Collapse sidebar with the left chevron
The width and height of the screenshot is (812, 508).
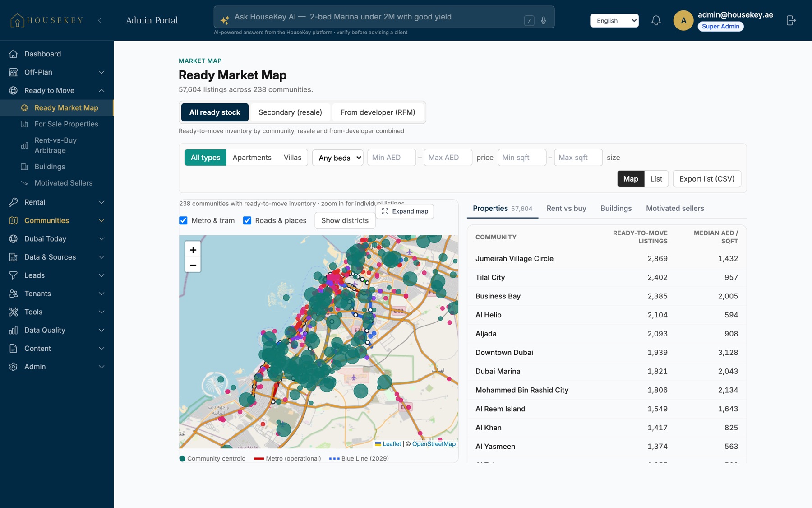click(x=100, y=20)
